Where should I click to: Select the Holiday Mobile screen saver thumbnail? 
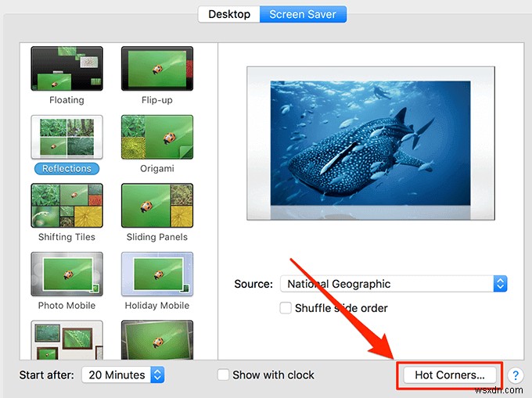pos(157,274)
